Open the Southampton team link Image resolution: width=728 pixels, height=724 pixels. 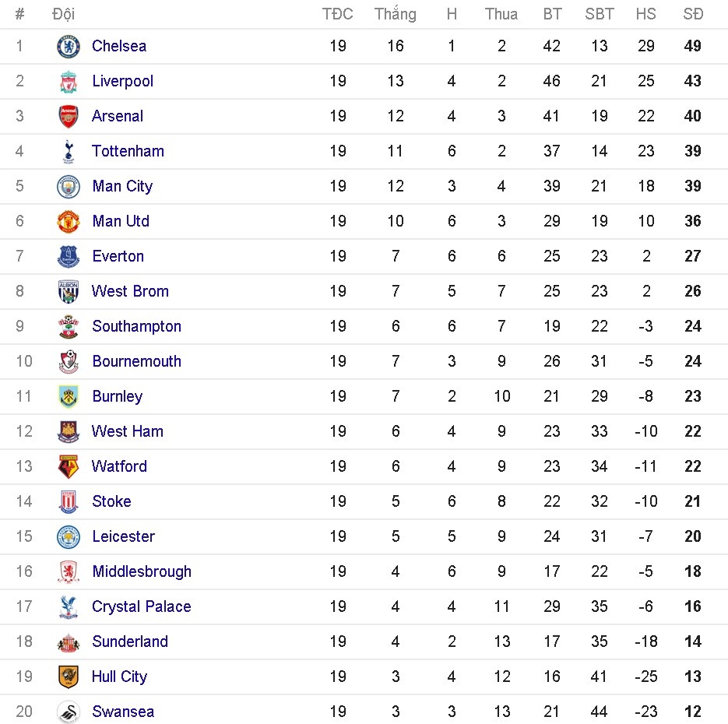pos(136,326)
